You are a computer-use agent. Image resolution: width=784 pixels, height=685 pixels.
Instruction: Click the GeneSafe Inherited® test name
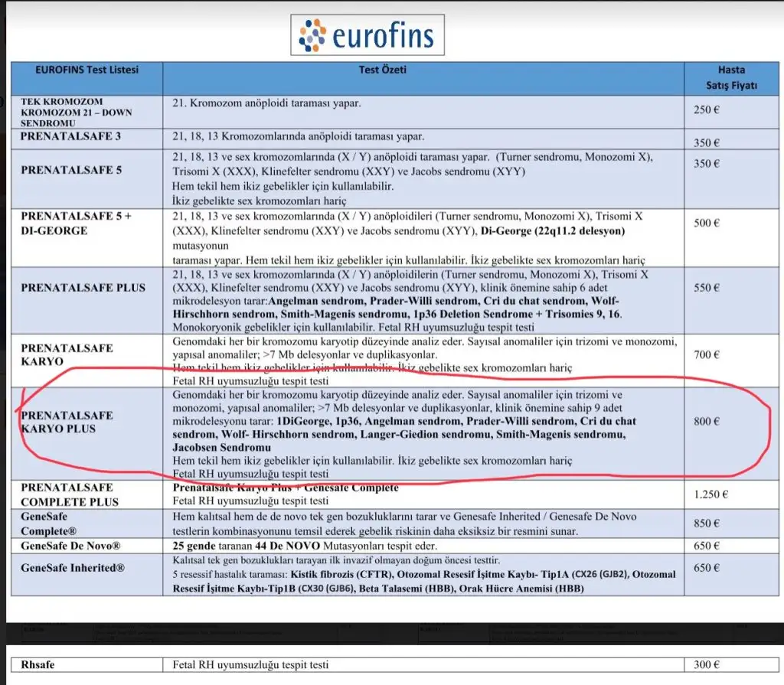pyautogui.click(x=73, y=568)
